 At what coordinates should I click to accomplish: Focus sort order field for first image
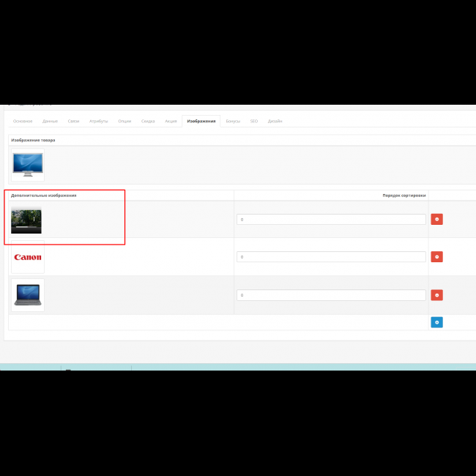click(x=331, y=219)
